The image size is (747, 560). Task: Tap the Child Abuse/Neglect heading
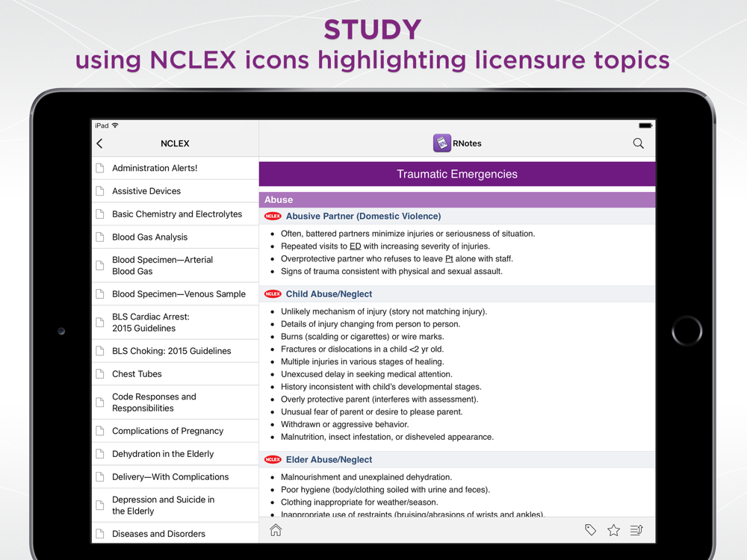(329, 293)
